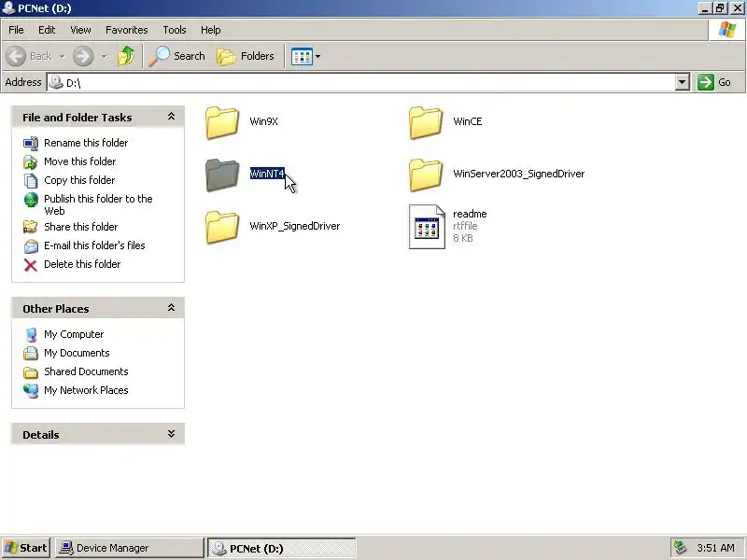Image resolution: width=747 pixels, height=560 pixels.
Task: Click the My Documents icon
Action: point(31,354)
